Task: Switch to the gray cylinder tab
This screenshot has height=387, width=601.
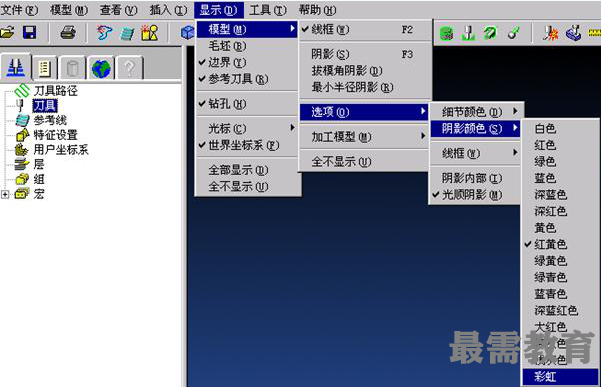Action: point(72,68)
